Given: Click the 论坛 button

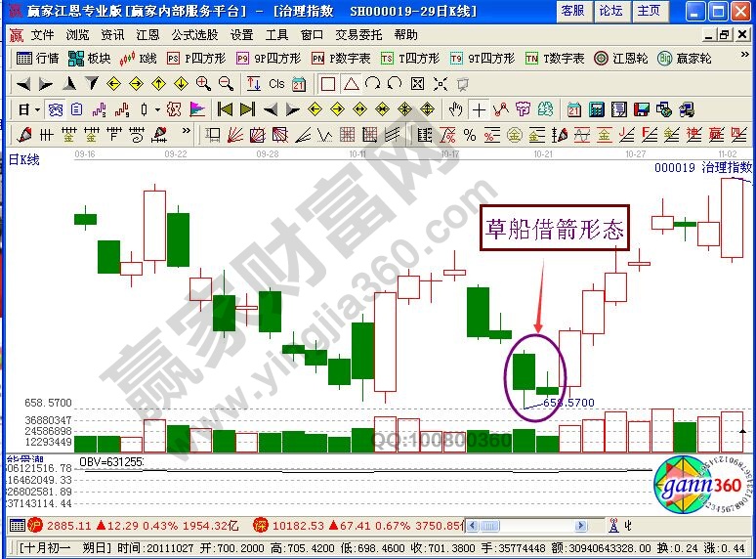Looking at the screenshot, I should click(610, 11).
